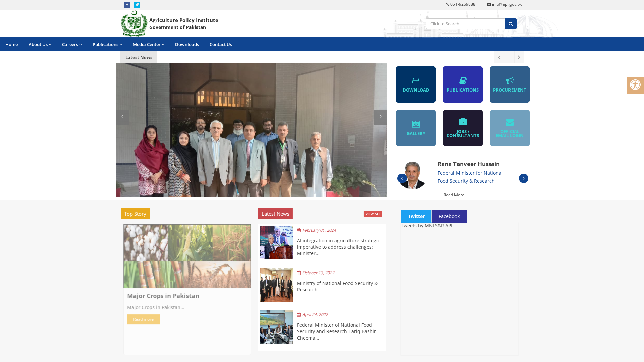Show previous minister profile
This screenshot has height=362, width=644.
pyautogui.click(x=402, y=178)
